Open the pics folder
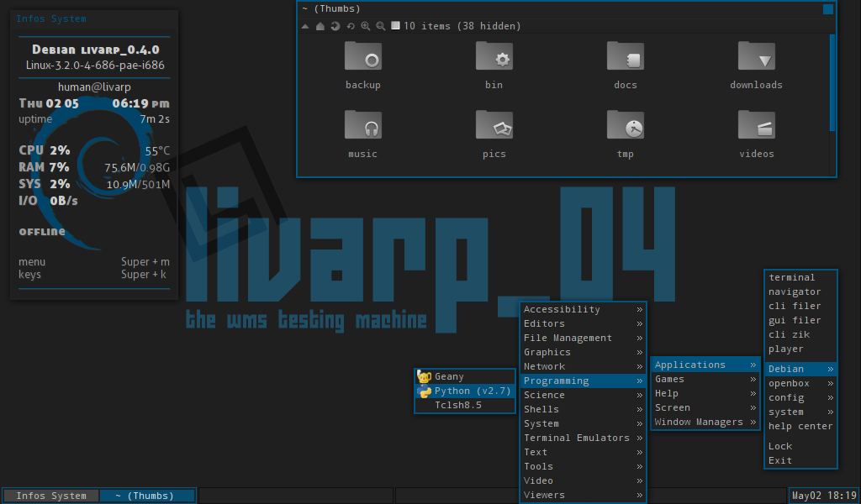The height and width of the screenshot is (504, 861). point(494,134)
